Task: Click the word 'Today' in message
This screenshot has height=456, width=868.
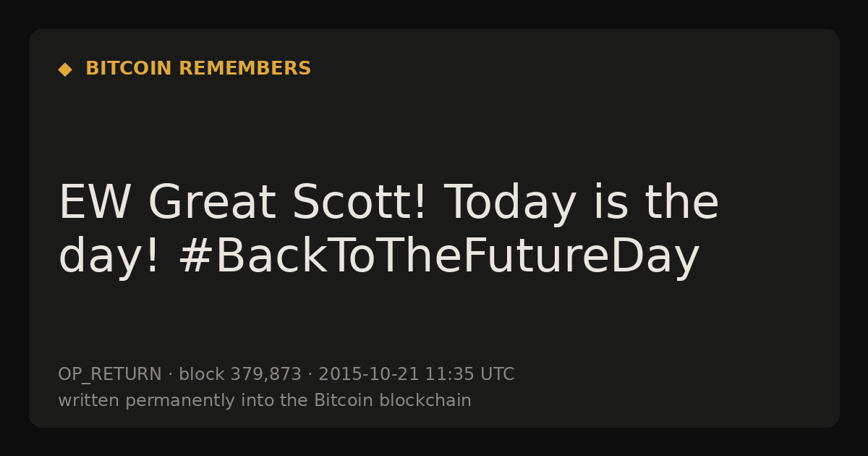Action: 510,203
